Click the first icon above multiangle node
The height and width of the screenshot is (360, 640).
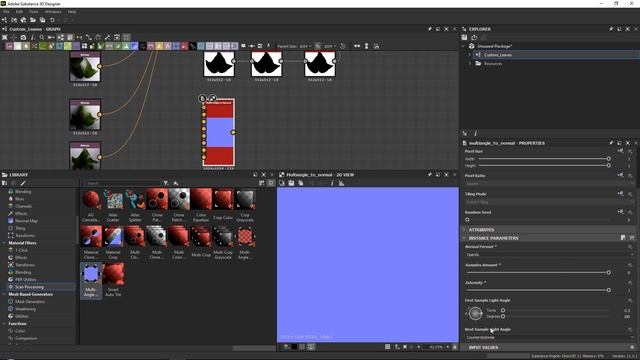click(x=202, y=98)
